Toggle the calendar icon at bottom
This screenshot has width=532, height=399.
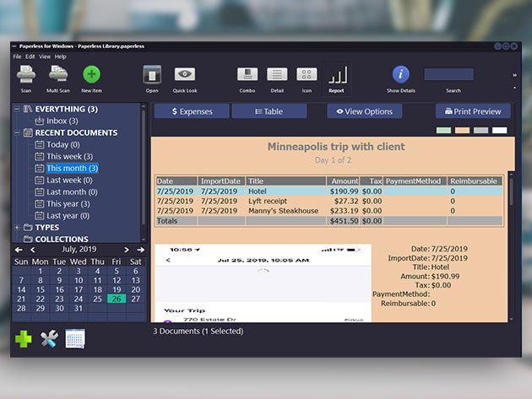[x=75, y=338]
